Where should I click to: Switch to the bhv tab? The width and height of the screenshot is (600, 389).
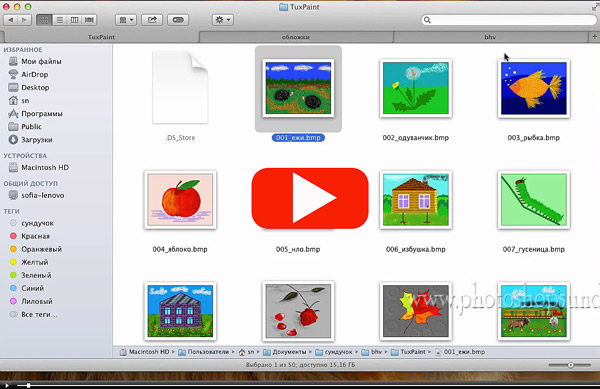coord(490,37)
